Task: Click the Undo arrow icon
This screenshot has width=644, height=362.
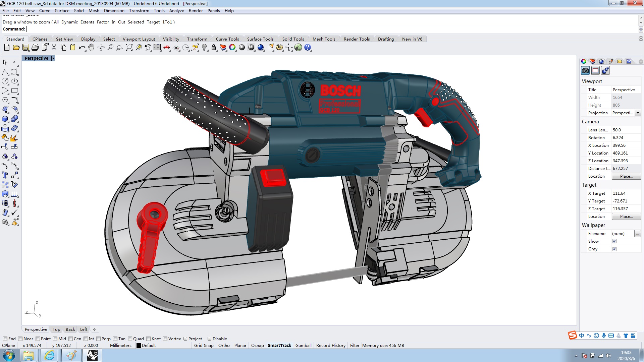Action: 82,48
